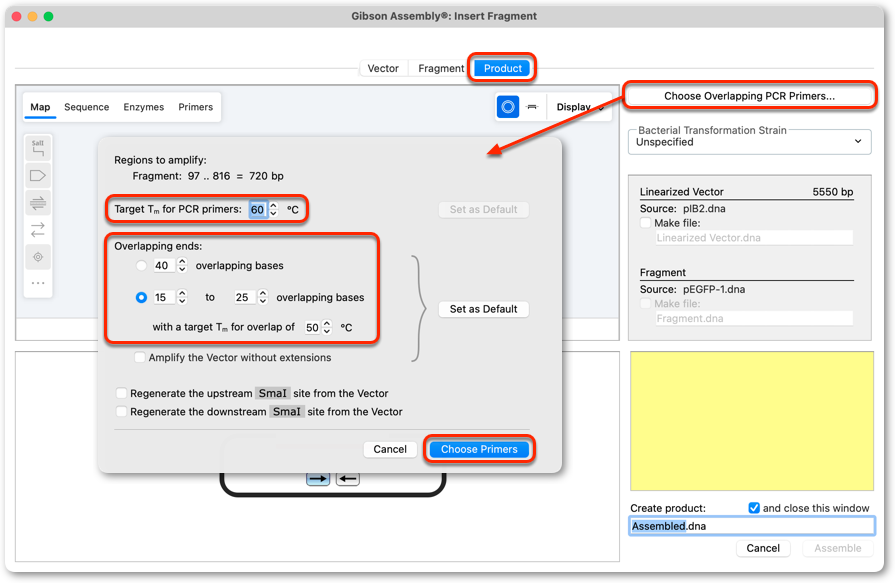Click the 'Source: pIB2.dna' text
Viewport: 895px width, 583px height.
[683, 208]
